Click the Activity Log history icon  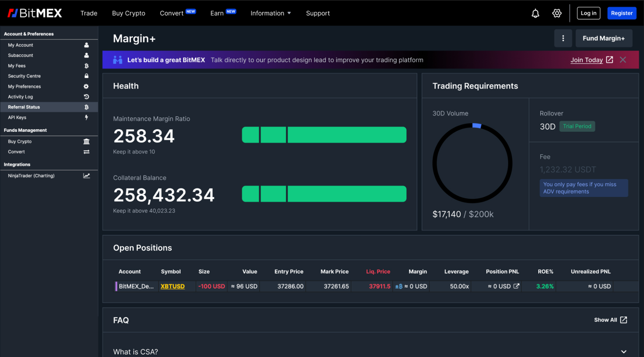(x=86, y=97)
